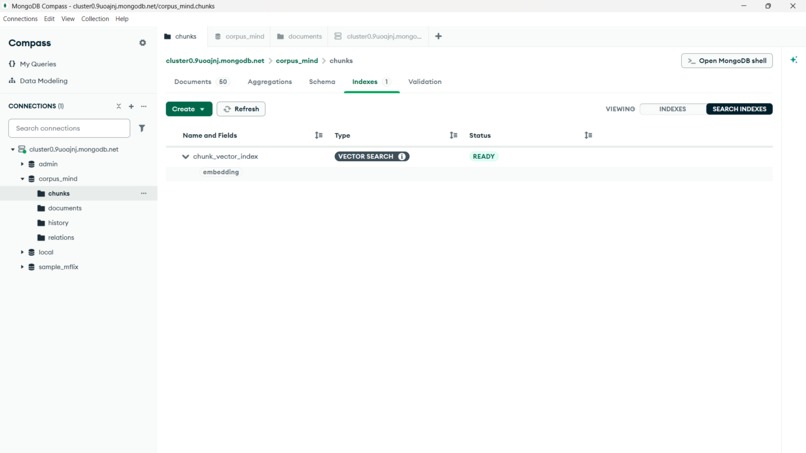Click the documents folder icon in sidebar
Image resolution: width=806 pixels, height=453 pixels.
click(41, 208)
